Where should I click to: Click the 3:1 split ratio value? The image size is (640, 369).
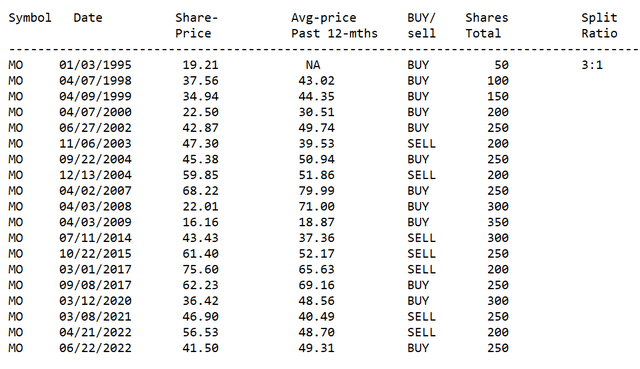pos(592,65)
